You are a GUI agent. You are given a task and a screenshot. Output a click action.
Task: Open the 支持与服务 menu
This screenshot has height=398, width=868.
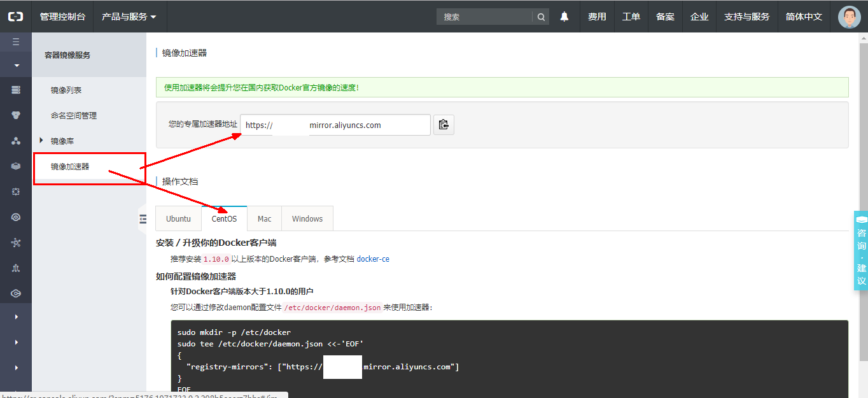pyautogui.click(x=746, y=17)
